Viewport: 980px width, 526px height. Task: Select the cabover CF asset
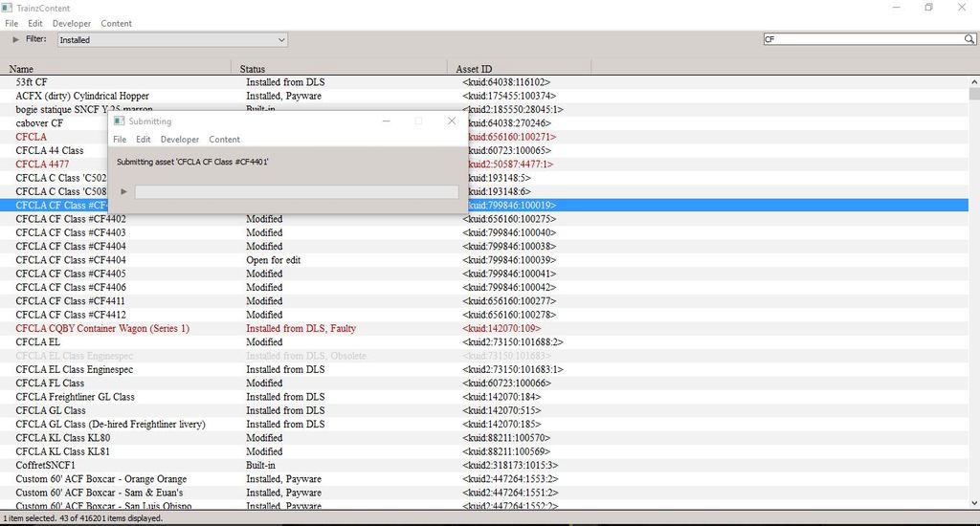(39, 123)
